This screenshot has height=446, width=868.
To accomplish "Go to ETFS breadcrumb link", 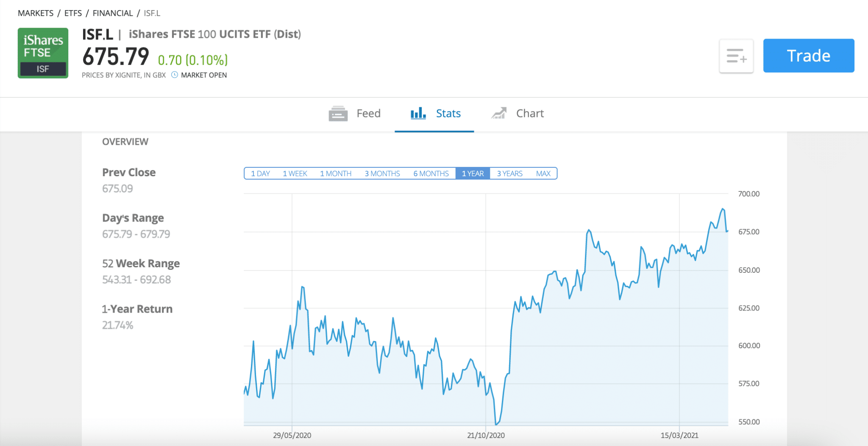I will point(73,13).
